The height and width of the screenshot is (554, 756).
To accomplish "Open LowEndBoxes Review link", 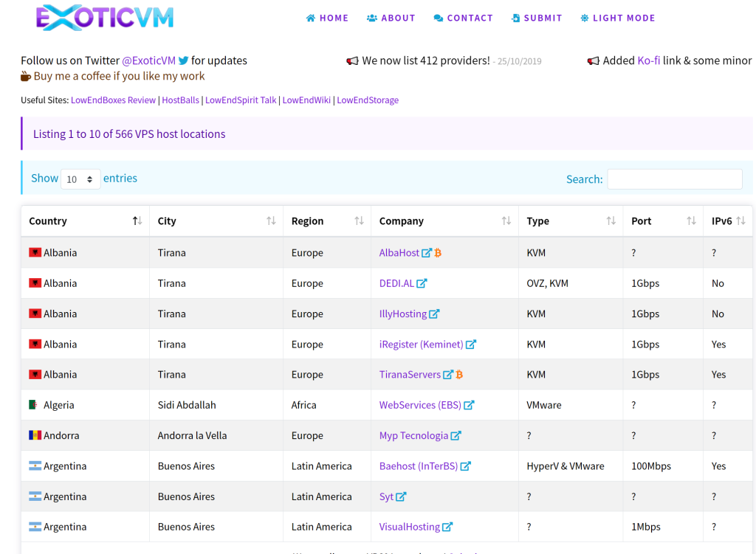I will click(113, 100).
